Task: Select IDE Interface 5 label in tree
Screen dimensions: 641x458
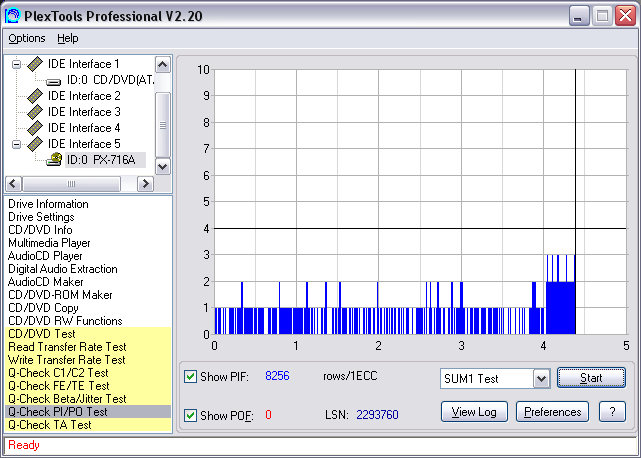Action: [84, 144]
